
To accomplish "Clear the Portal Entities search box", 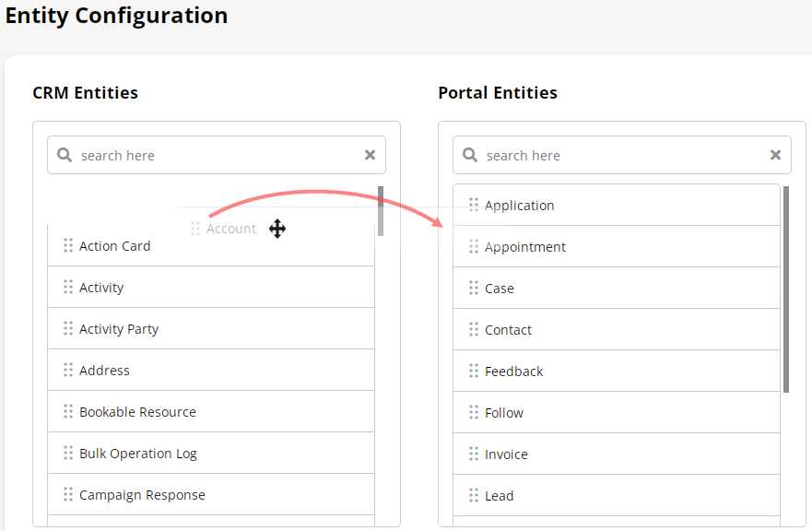I will point(775,155).
